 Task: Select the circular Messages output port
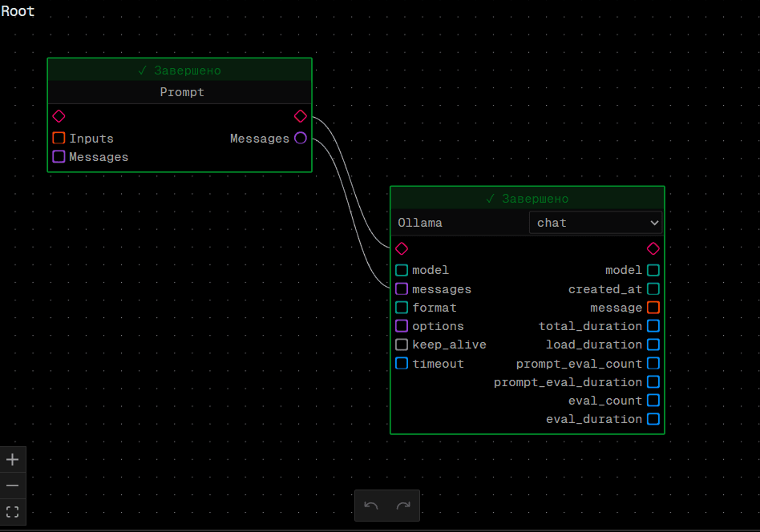(301, 139)
